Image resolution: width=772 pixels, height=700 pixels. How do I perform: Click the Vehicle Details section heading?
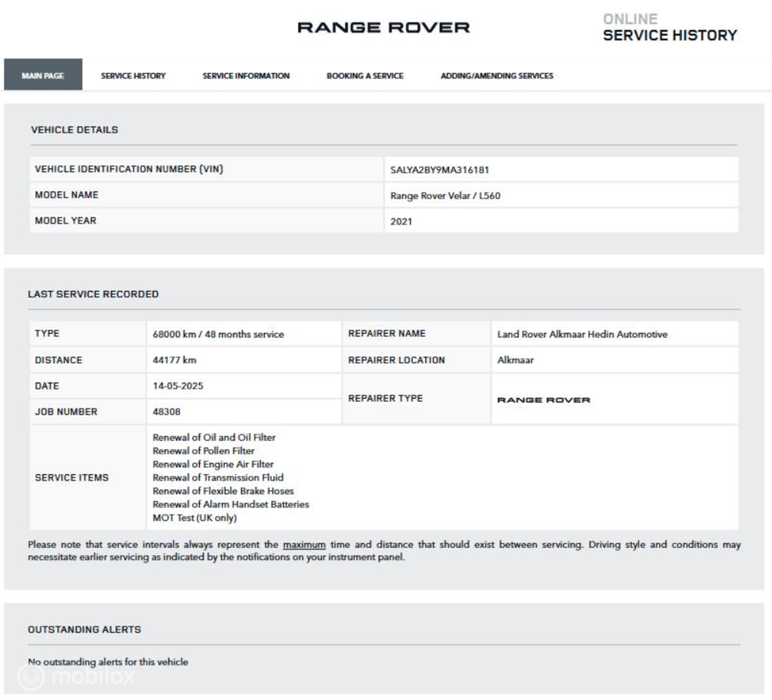(74, 130)
